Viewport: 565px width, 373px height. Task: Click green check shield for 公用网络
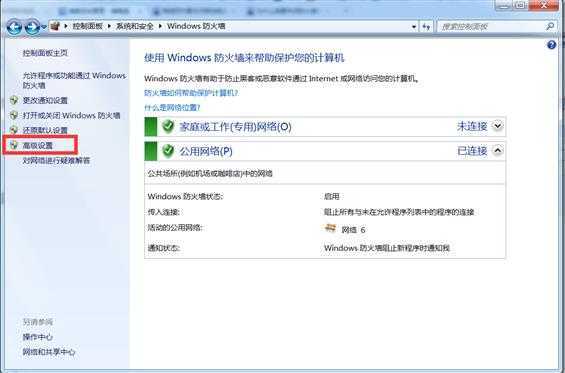[168, 151]
